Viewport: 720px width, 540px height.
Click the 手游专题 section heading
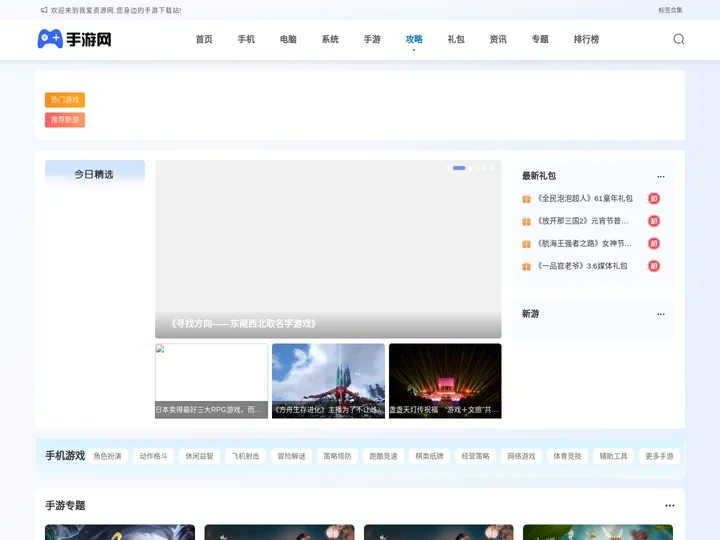coord(65,506)
